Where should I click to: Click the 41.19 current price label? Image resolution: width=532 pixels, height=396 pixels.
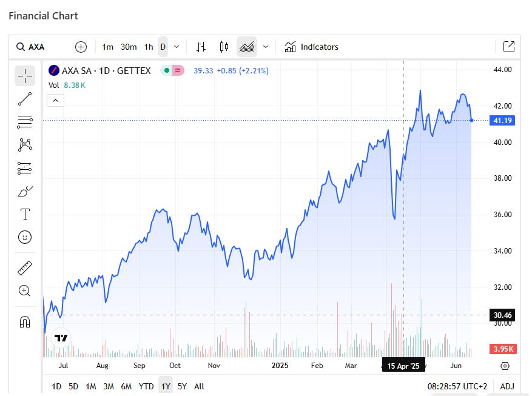pyautogui.click(x=502, y=120)
